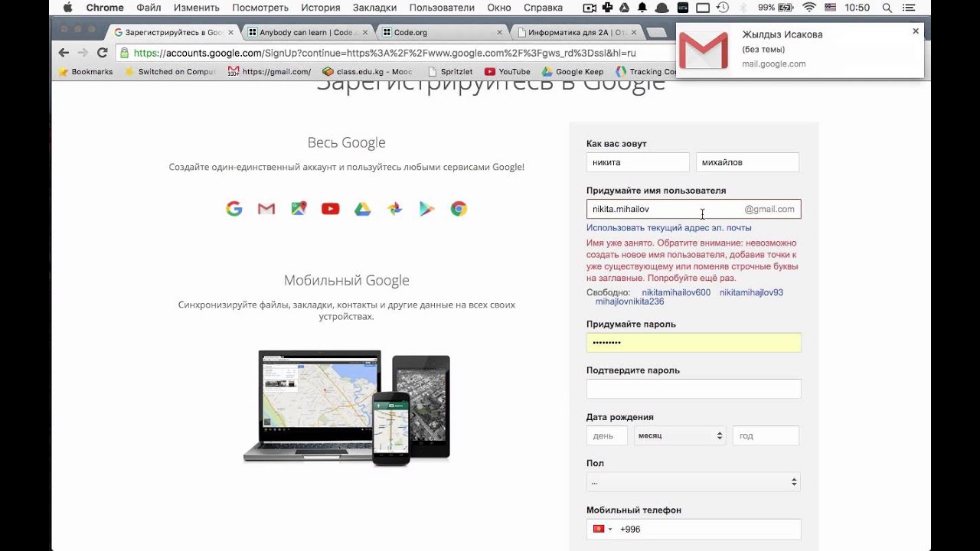Screen dimensions: 980x551
Task: Click the Google 'G' service icon
Action: click(234, 209)
